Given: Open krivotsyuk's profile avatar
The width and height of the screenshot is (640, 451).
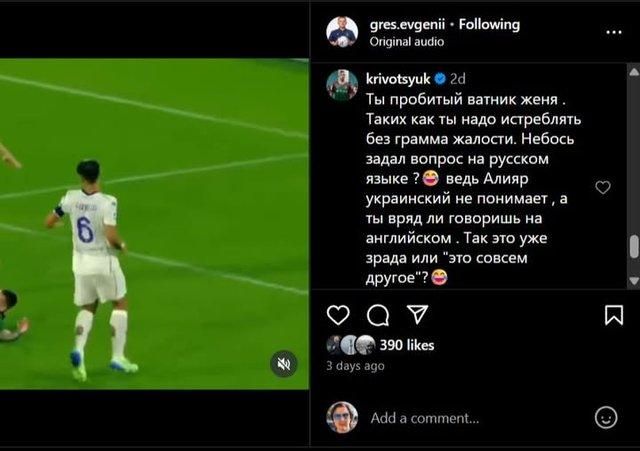Looking at the screenshot, I should coord(342,85).
